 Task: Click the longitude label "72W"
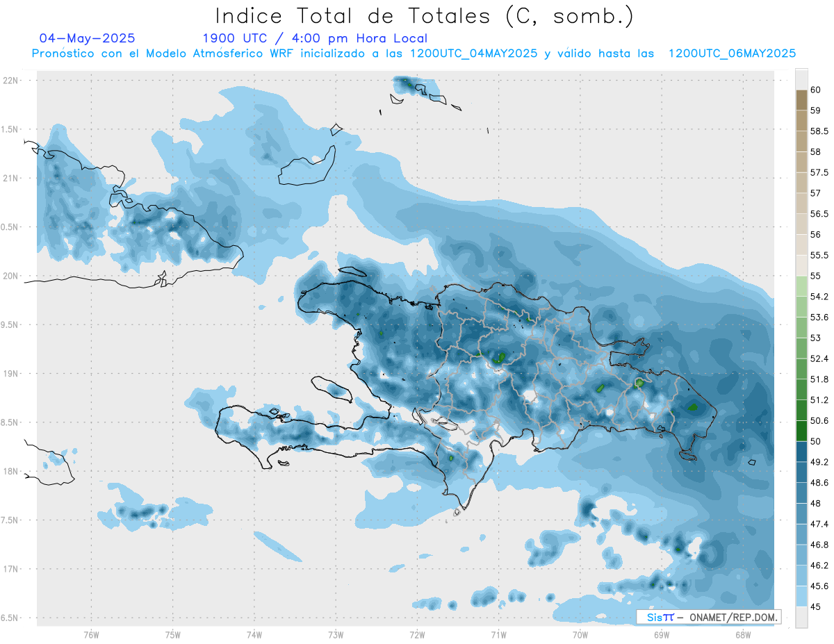pos(417,634)
